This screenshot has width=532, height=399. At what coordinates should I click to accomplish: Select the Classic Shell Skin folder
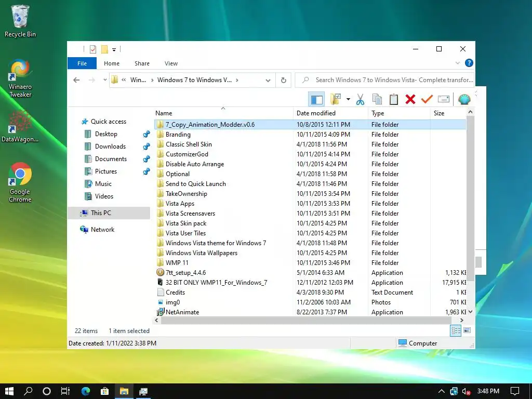[x=310, y=144]
